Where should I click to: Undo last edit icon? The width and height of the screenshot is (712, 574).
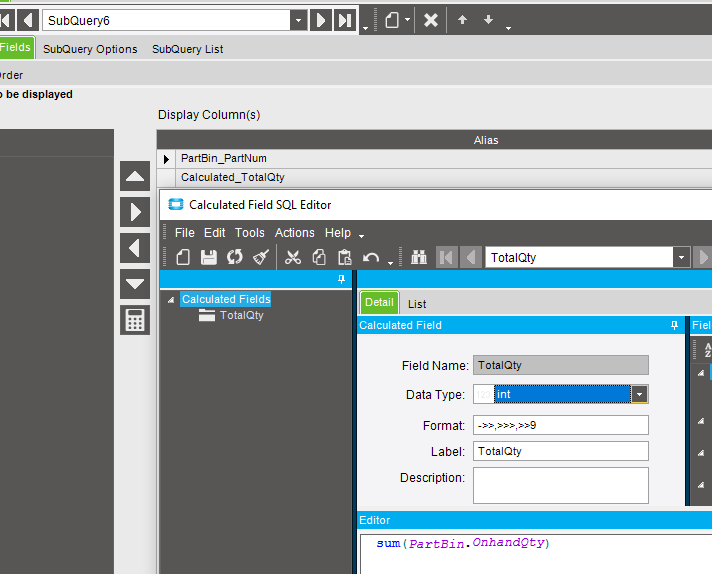point(371,257)
